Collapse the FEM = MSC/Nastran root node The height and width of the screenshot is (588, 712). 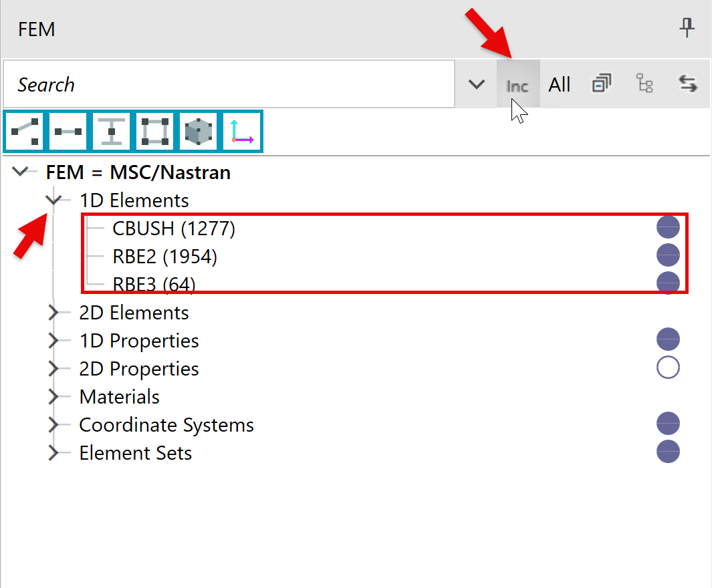[x=20, y=172]
